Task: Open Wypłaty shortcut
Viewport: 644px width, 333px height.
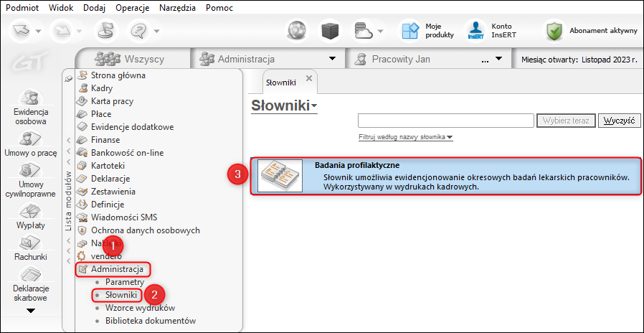Action: [x=31, y=215]
